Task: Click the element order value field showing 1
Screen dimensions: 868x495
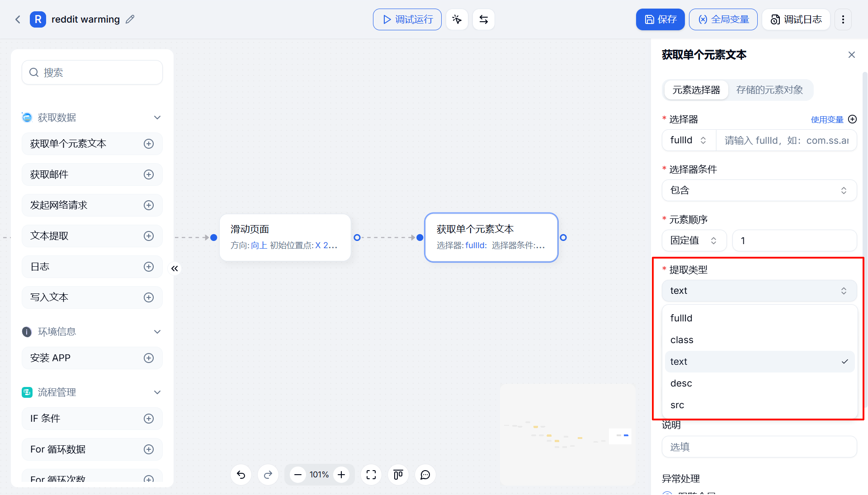Action: [x=795, y=240]
